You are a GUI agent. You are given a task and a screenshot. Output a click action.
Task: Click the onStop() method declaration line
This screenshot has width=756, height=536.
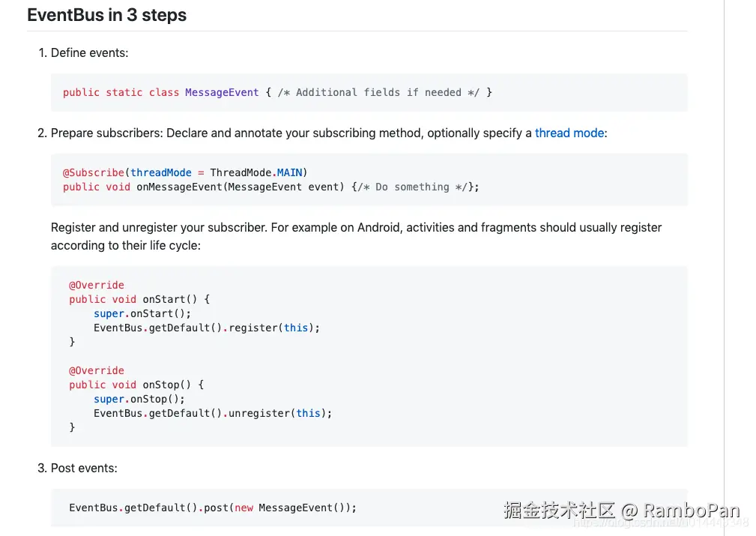(x=136, y=385)
